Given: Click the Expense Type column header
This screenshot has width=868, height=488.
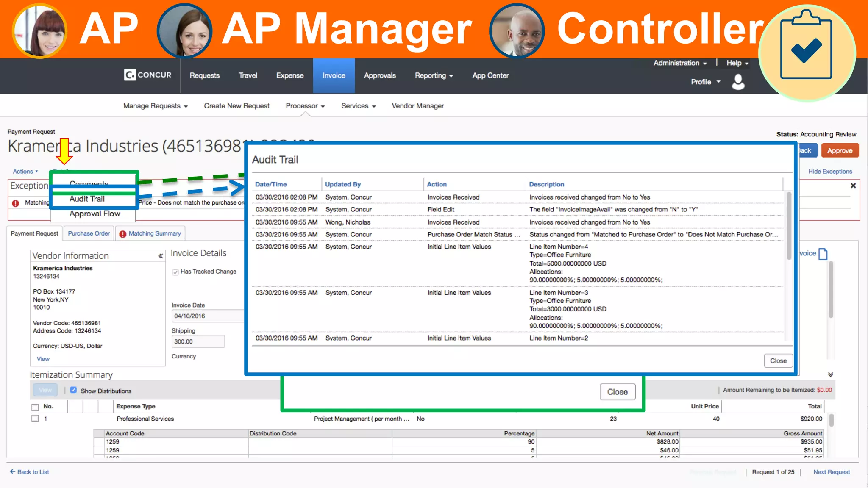Looking at the screenshot, I should click(x=136, y=406).
